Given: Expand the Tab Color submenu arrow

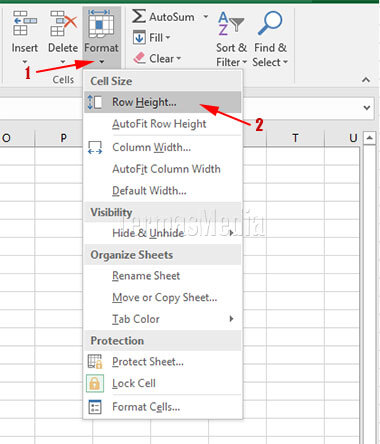Looking at the screenshot, I should point(231,319).
